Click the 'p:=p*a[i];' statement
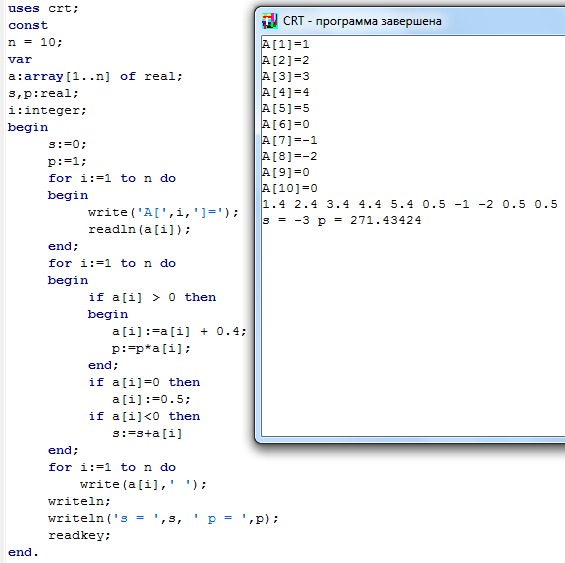This screenshot has width=565, height=563. point(151,349)
